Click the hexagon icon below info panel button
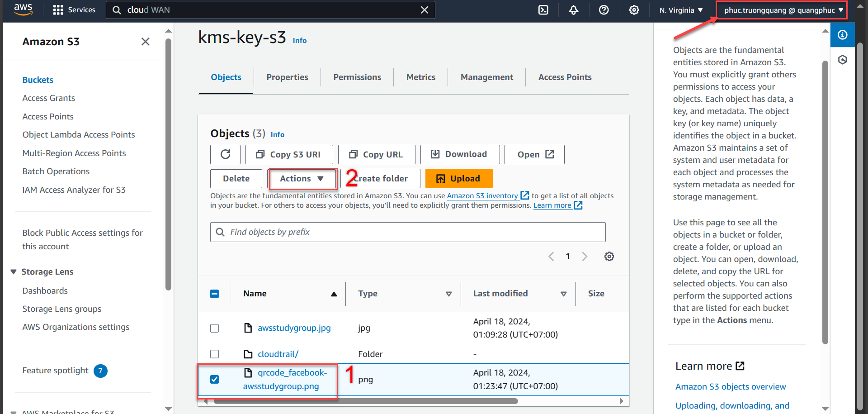Screen dimensions: 868x414 (843, 60)
